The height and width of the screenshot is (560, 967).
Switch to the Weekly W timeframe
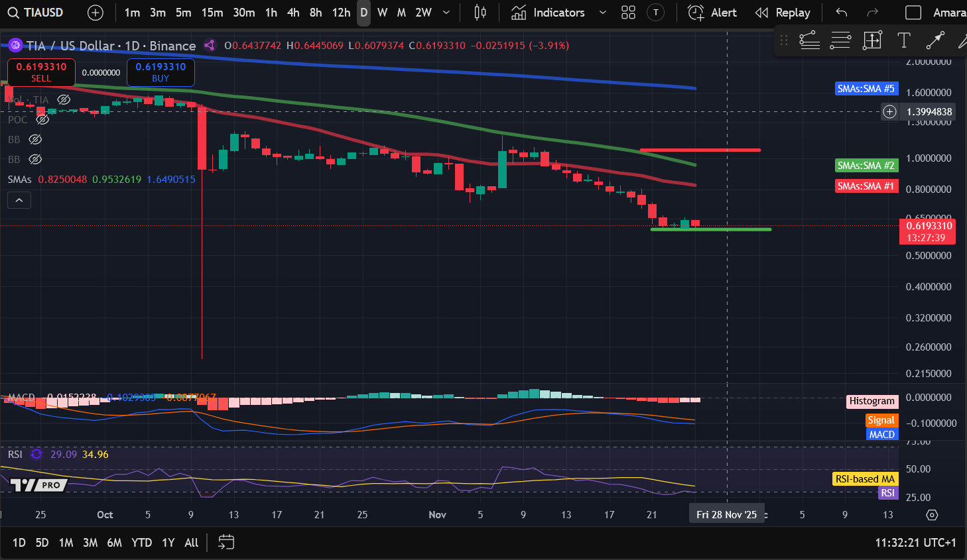pyautogui.click(x=382, y=12)
